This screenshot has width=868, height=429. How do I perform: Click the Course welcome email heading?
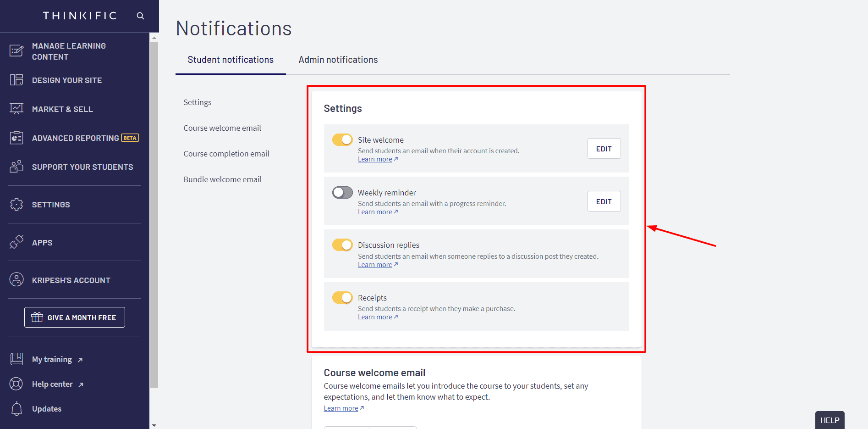tap(374, 373)
